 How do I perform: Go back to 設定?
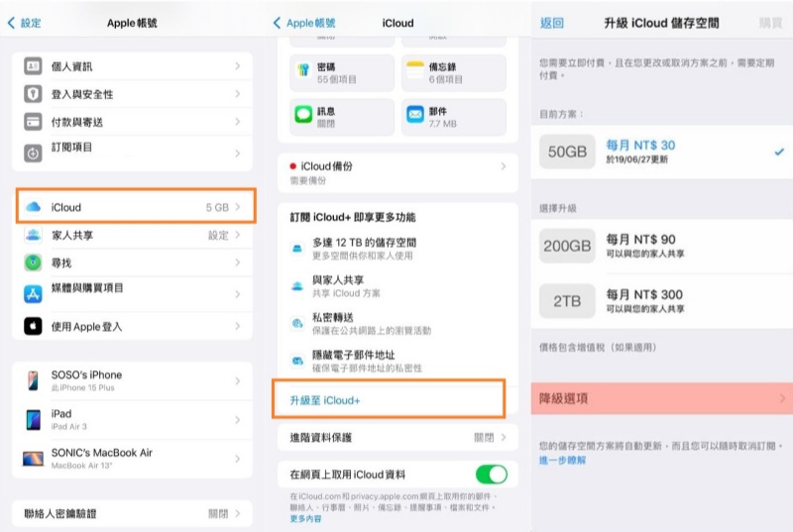point(24,23)
